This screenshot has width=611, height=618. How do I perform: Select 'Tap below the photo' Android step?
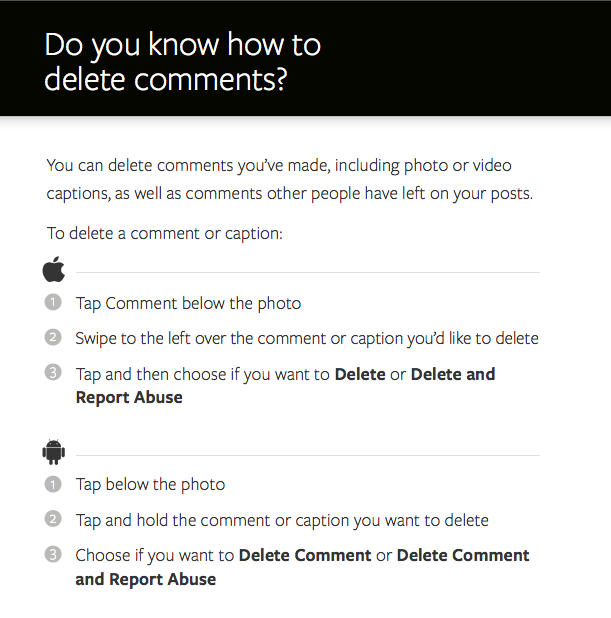(150, 485)
